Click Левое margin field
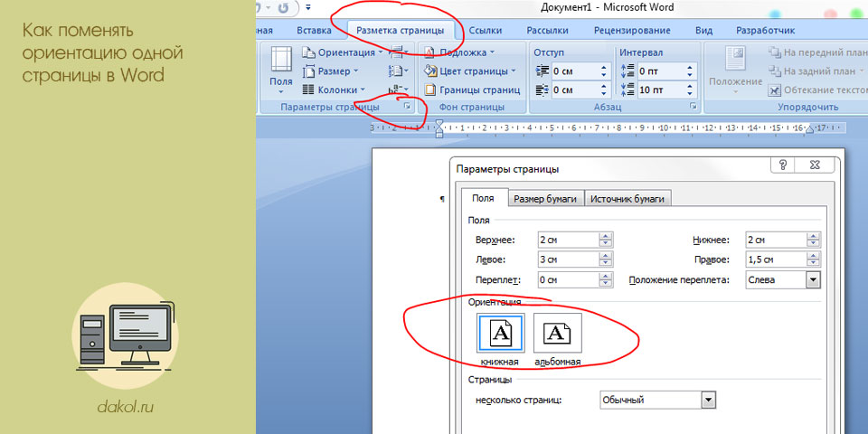The width and height of the screenshot is (868, 434). [x=569, y=259]
